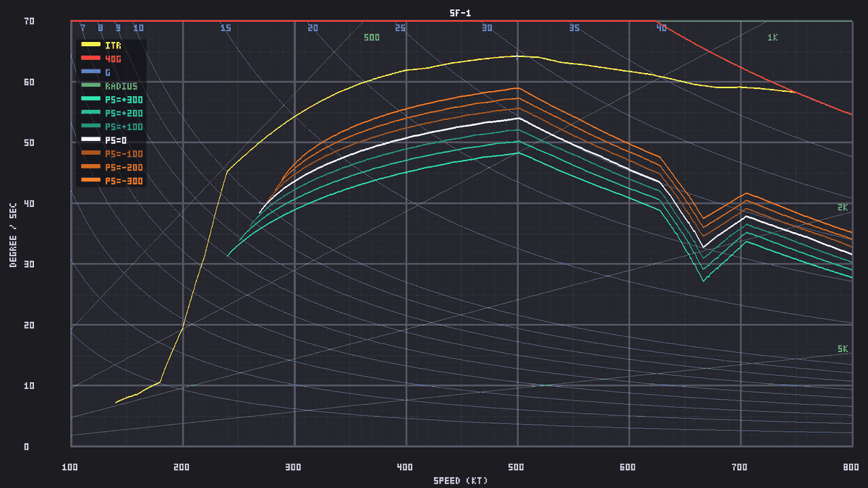
Task: Select the '40G' legend label
Action: [x=113, y=59]
